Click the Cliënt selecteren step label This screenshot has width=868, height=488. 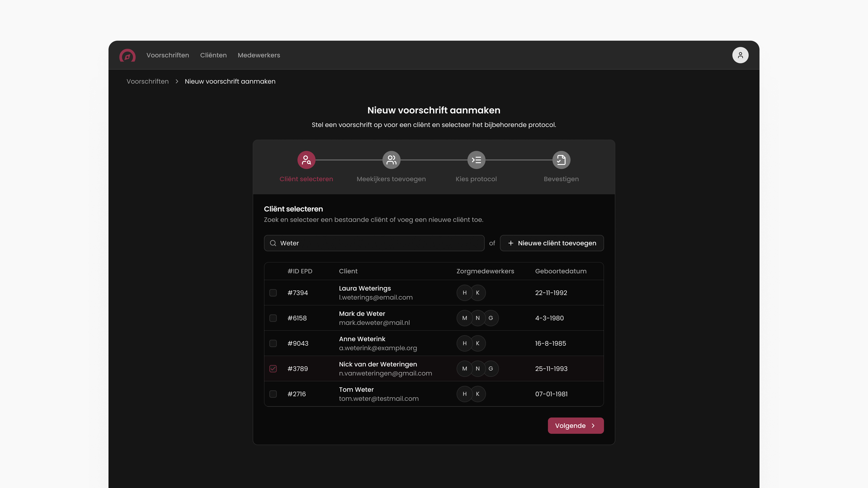pyautogui.click(x=306, y=179)
